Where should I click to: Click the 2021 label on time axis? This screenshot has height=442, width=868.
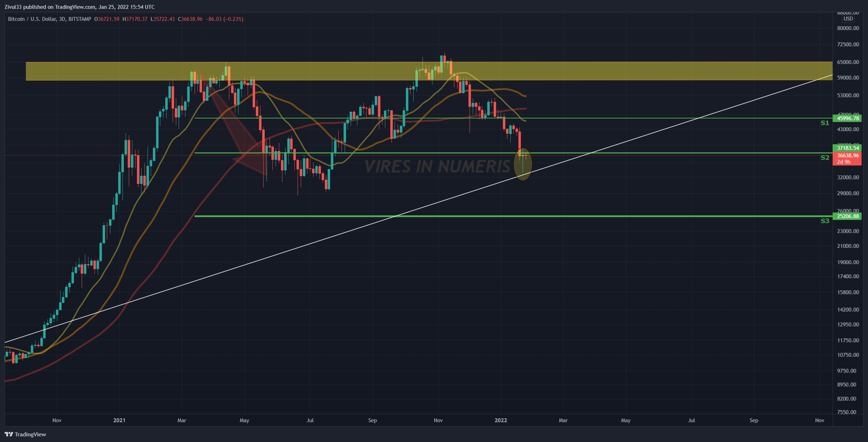[119, 420]
